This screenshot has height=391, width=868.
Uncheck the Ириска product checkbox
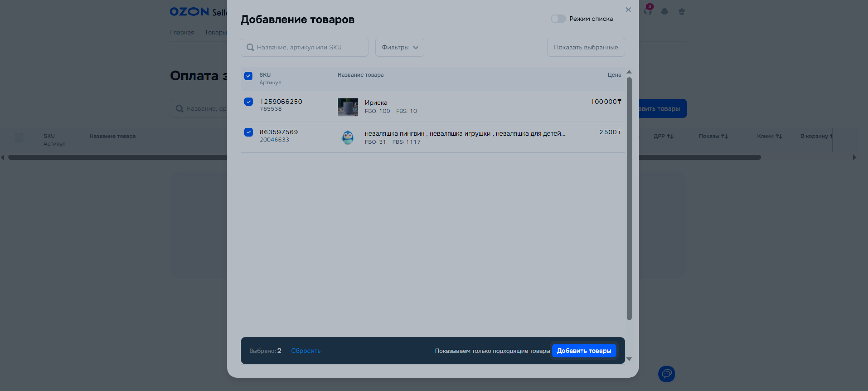tap(248, 101)
